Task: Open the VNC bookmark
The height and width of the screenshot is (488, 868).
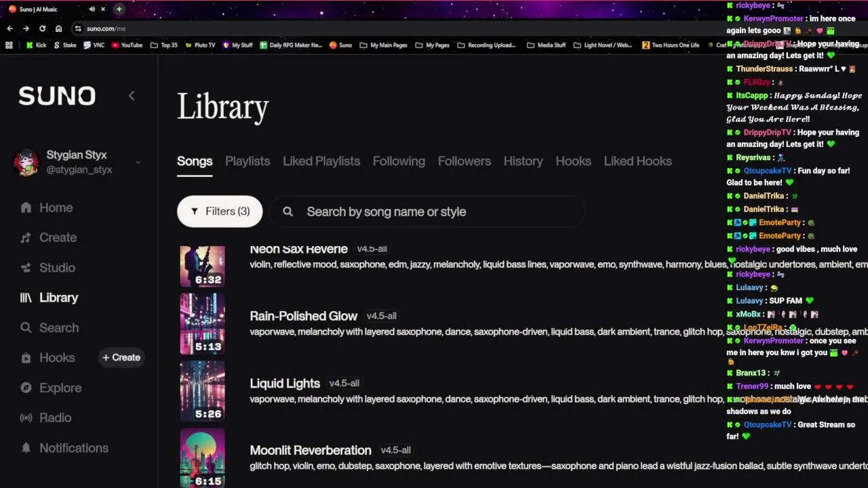Action: pos(94,45)
